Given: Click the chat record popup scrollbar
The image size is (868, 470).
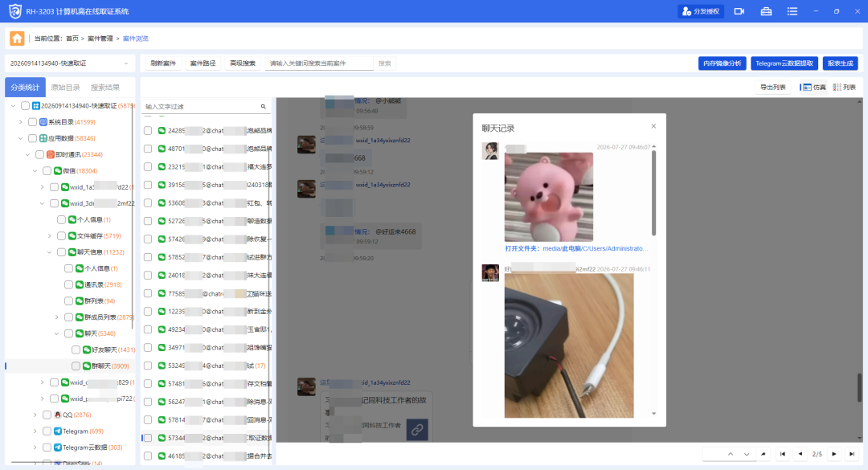Looking at the screenshot, I should 653,193.
